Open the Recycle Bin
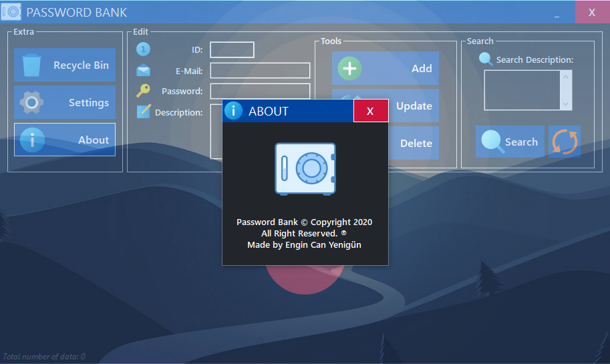The height and width of the screenshot is (364, 610). (65, 65)
